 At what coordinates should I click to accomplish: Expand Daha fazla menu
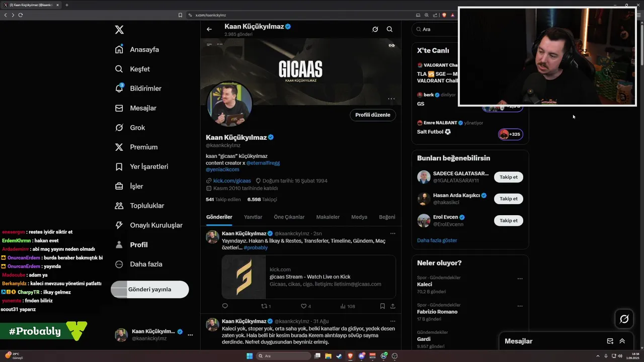[x=139, y=264]
